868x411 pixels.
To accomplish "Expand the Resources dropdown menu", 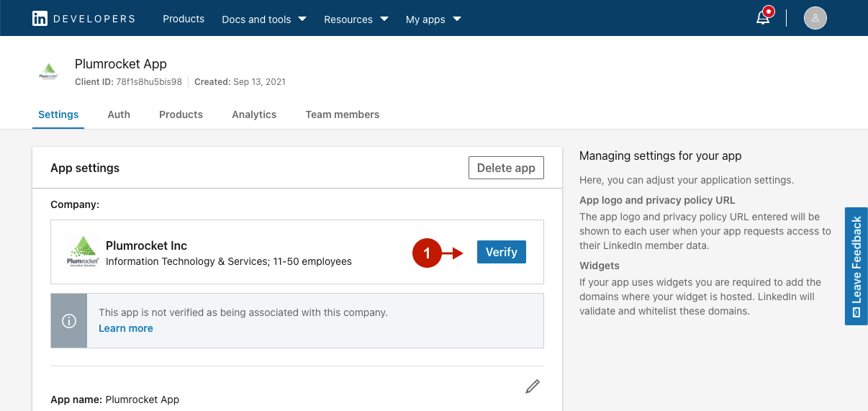I will (x=356, y=19).
